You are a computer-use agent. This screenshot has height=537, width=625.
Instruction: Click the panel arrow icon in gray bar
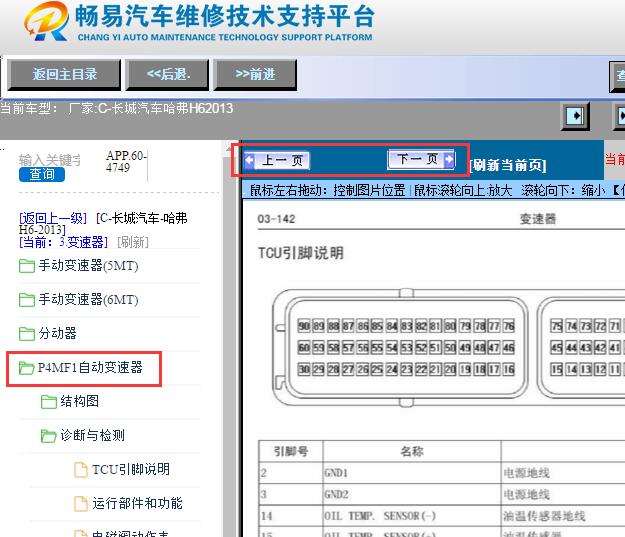coord(575,116)
